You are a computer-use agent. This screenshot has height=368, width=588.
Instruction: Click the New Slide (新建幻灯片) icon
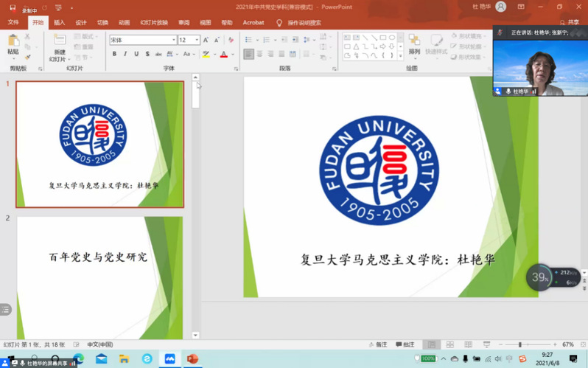click(x=58, y=44)
